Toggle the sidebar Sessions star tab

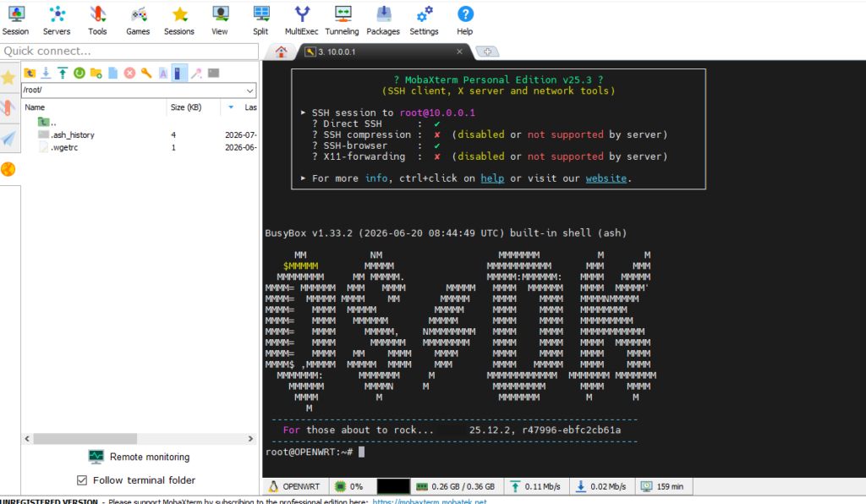(x=8, y=78)
